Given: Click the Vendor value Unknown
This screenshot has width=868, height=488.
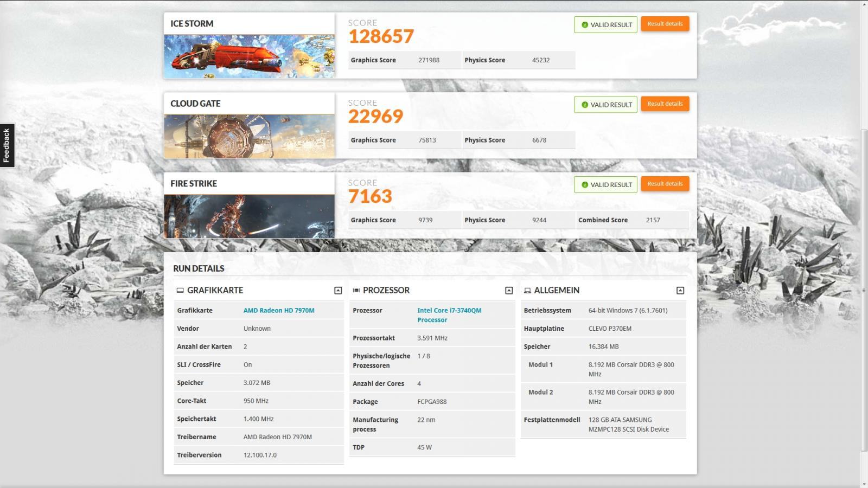Looking at the screenshot, I should click(257, 329).
